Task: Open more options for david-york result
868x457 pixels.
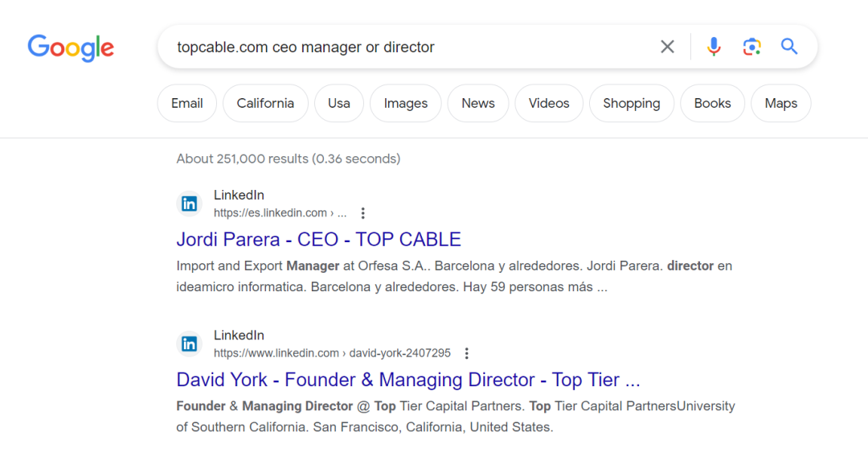Action: pos(467,353)
